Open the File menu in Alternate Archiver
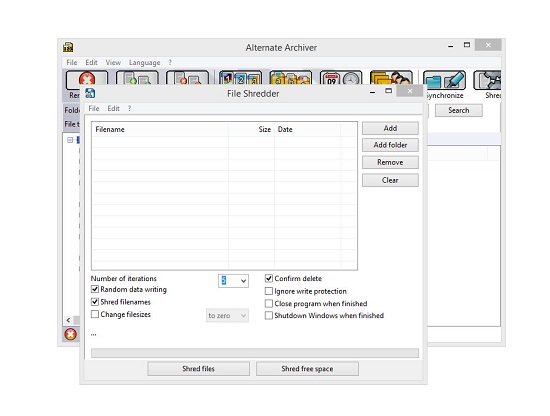This screenshot has width=550, height=416. (x=72, y=62)
